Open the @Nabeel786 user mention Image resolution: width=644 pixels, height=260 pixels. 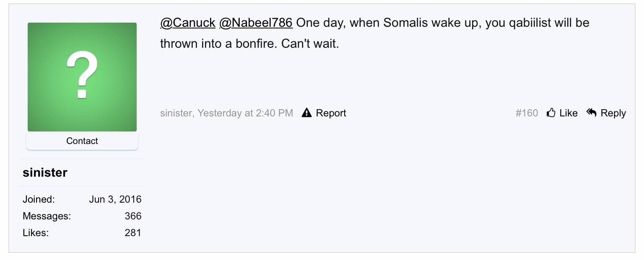256,23
